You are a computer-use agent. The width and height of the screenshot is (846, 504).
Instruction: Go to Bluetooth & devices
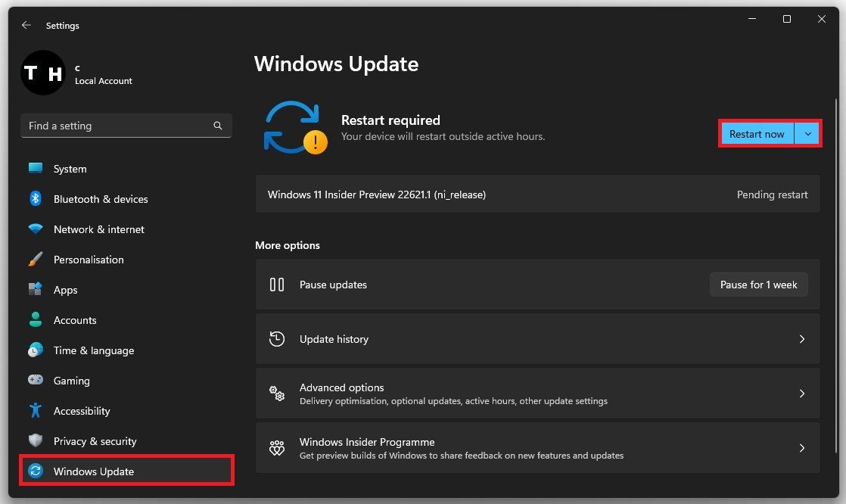coord(126,199)
